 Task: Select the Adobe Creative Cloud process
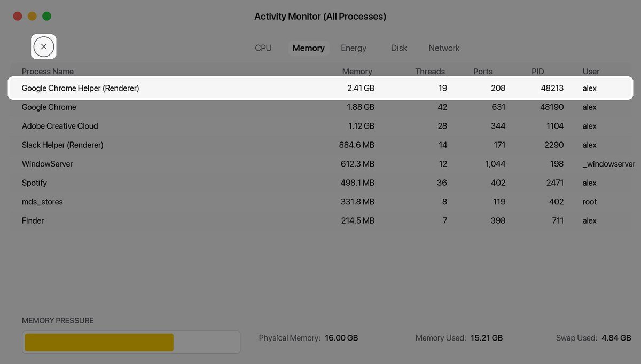tap(60, 126)
